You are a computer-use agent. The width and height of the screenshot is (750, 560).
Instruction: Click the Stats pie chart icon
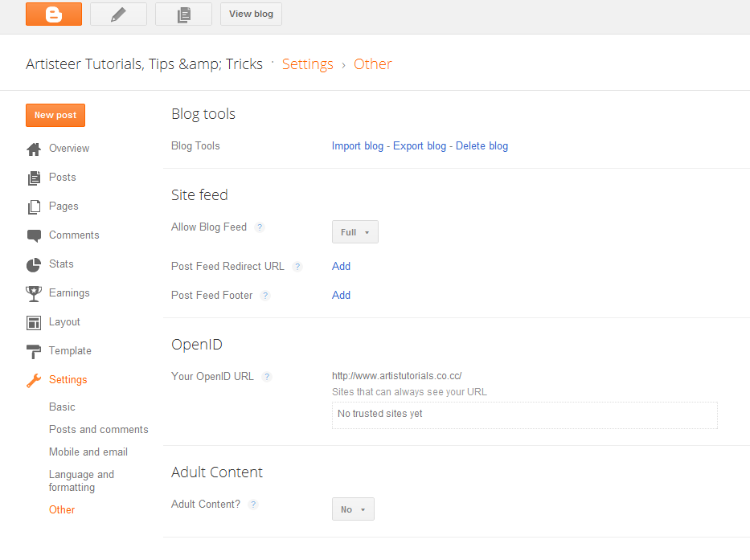pos(34,264)
